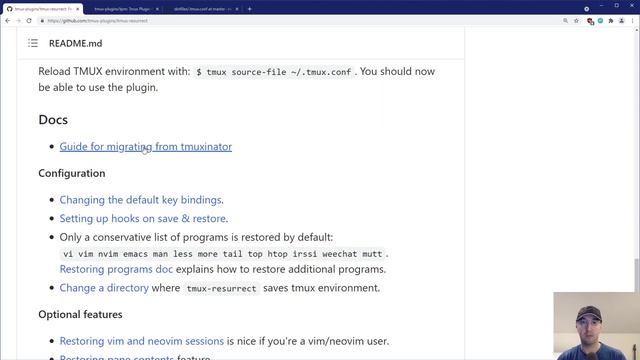
Task: Click the padlock site info icon
Action: pyautogui.click(x=42, y=21)
